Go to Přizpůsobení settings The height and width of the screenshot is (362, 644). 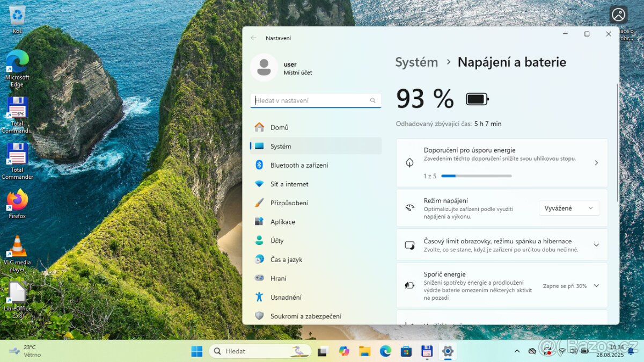pos(289,203)
